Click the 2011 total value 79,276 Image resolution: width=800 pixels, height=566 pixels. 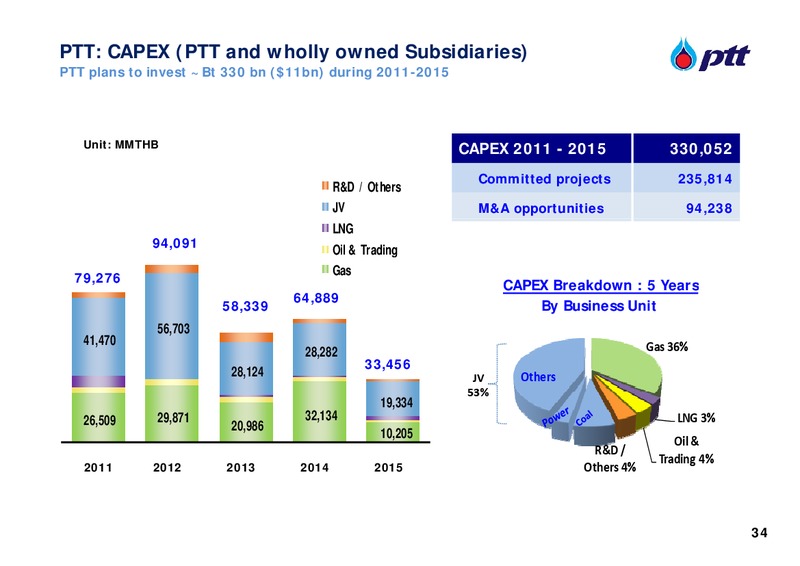click(97, 278)
